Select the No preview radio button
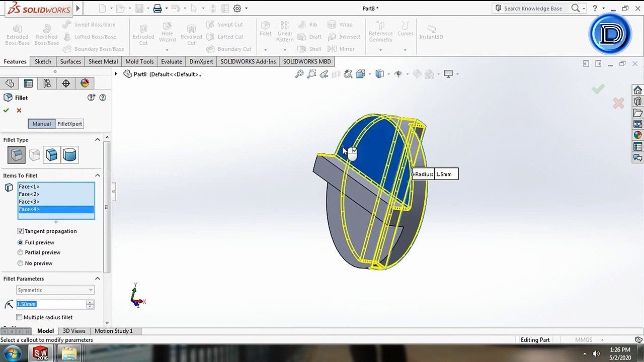 [21, 263]
